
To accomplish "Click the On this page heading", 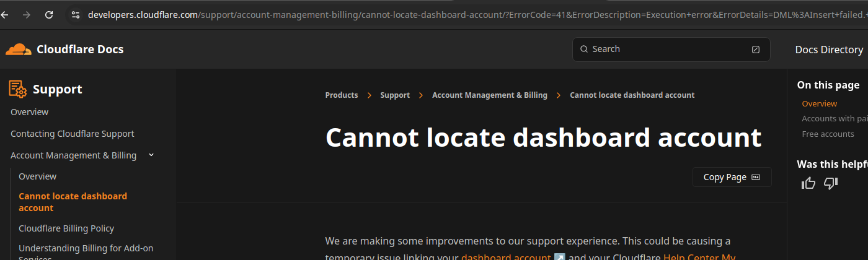I will point(828,85).
